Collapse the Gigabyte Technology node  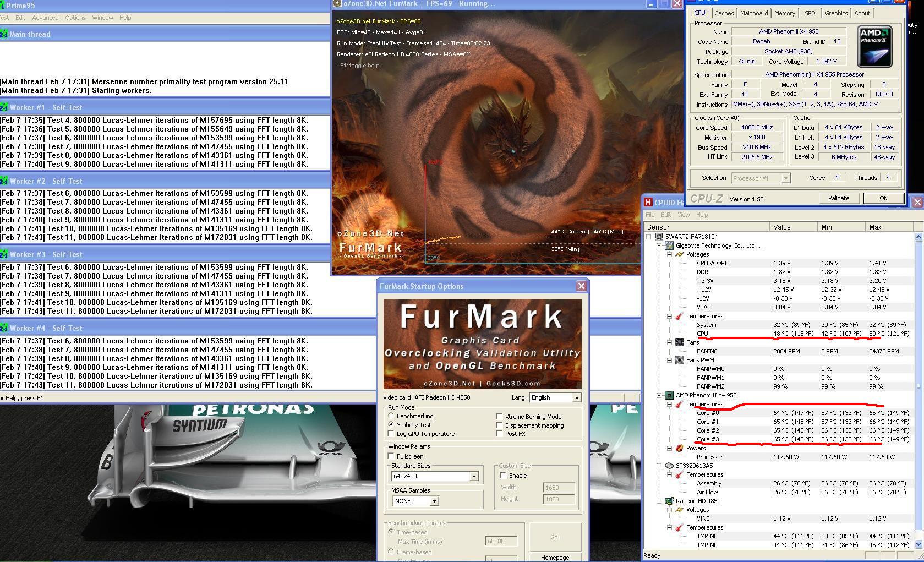659,245
